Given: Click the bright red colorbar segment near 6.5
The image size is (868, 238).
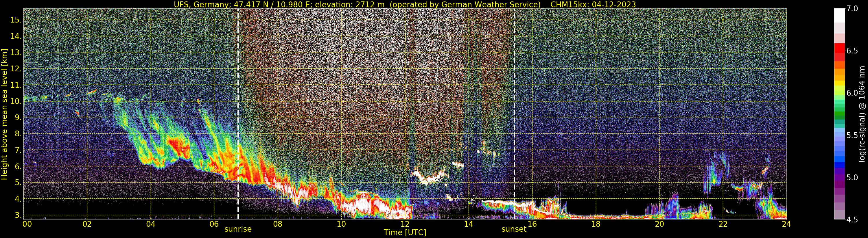Looking at the screenshot, I should pyautogui.click(x=839, y=48).
